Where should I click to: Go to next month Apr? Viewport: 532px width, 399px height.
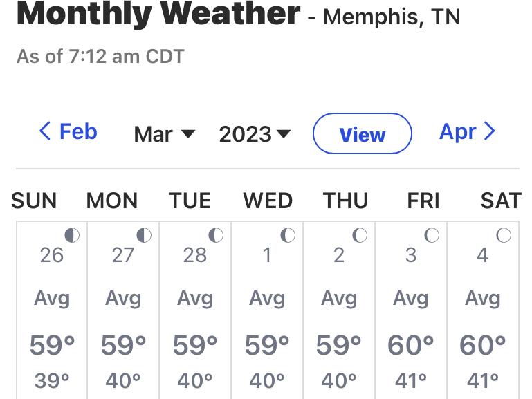[467, 131]
